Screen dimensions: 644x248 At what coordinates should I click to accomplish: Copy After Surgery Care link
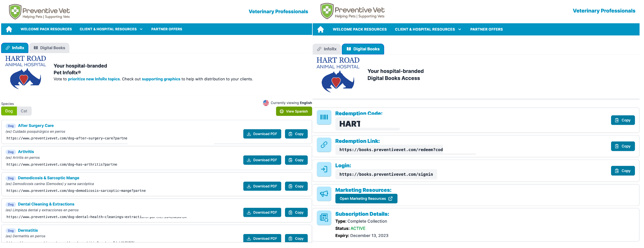pyautogui.click(x=296, y=134)
